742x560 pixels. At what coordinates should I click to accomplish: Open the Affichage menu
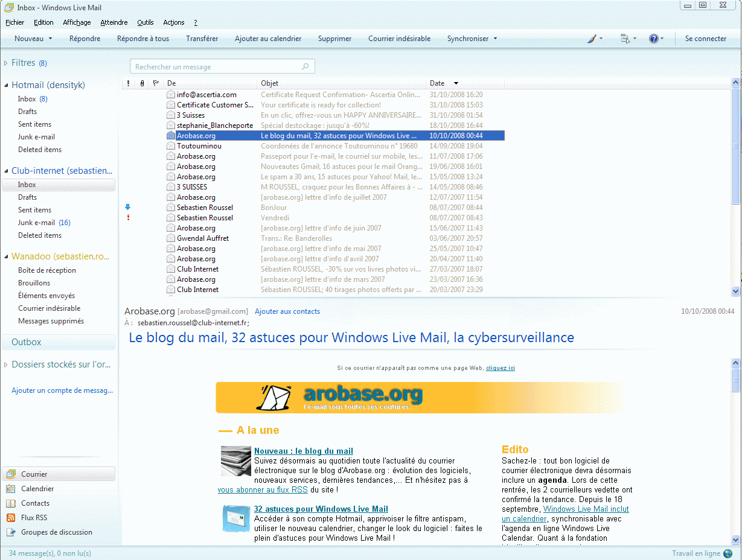click(77, 22)
